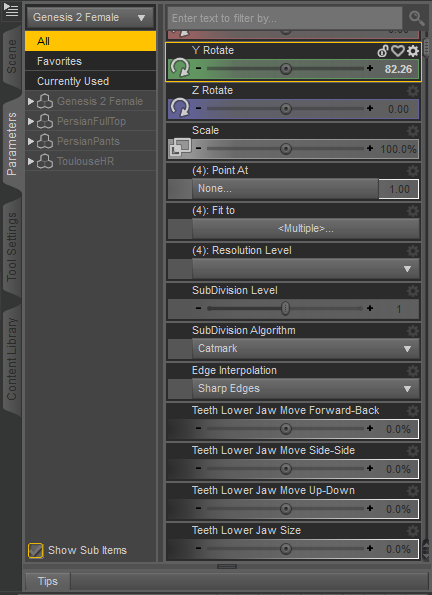This screenshot has width=432, height=595.
Task: Open Z Rotate parameter settings gear
Action: click(x=413, y=91)
